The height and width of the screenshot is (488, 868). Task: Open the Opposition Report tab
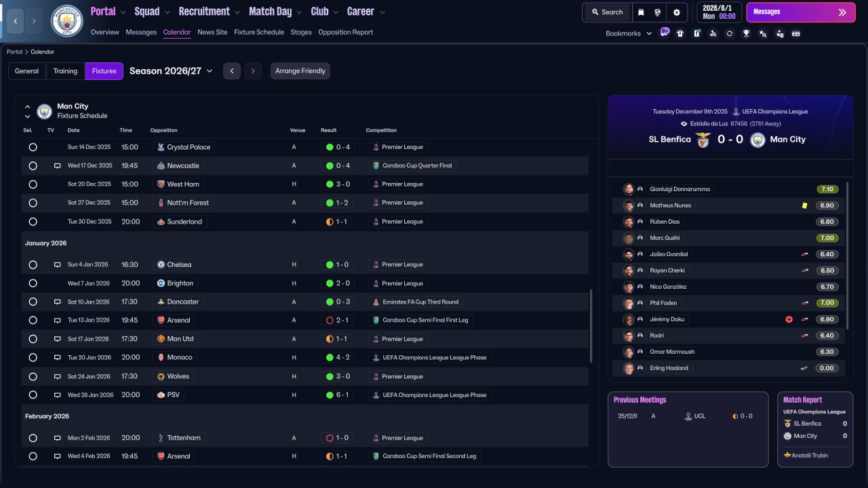coord(345,32)
